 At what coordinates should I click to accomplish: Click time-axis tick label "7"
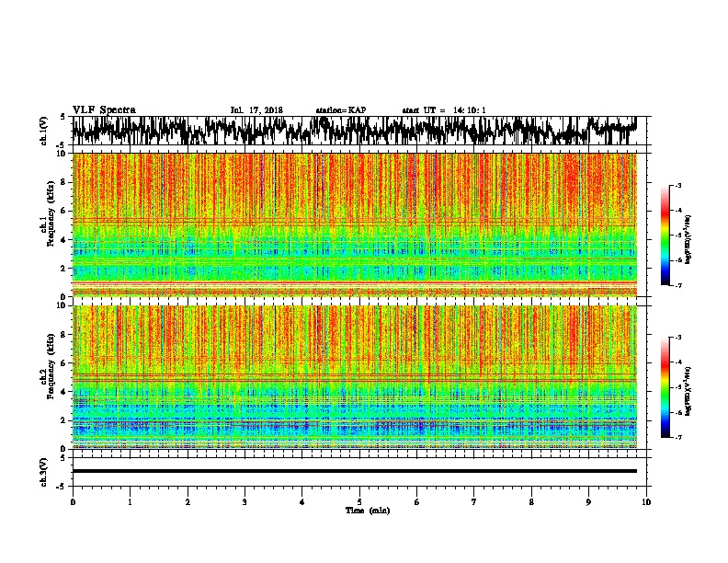pos(474,502)
